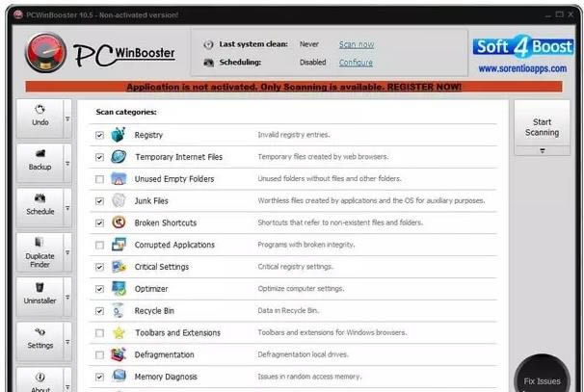Click the red REGISTER NOW activation banner
The image size is (584, 392).
tap(294, 87)
